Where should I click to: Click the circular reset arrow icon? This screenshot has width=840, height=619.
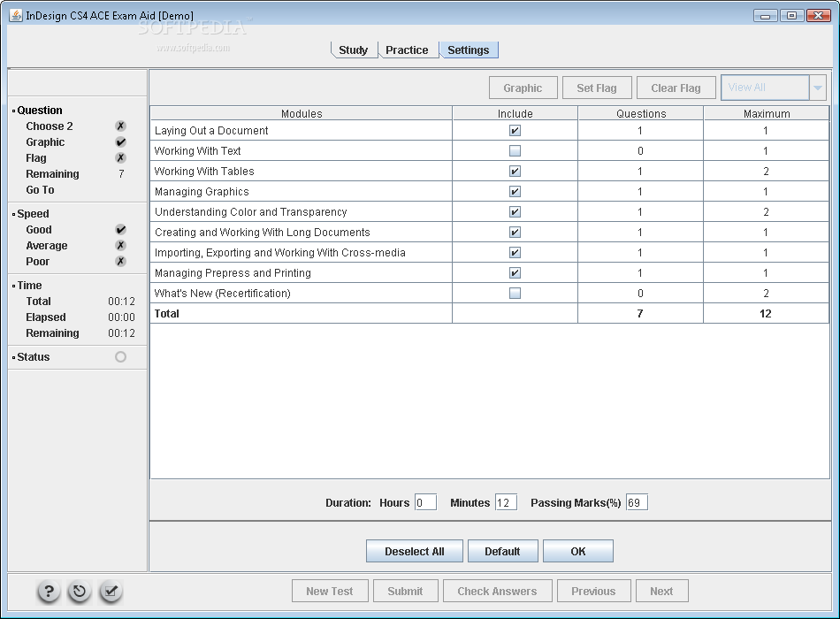click(x=80, y=592)
